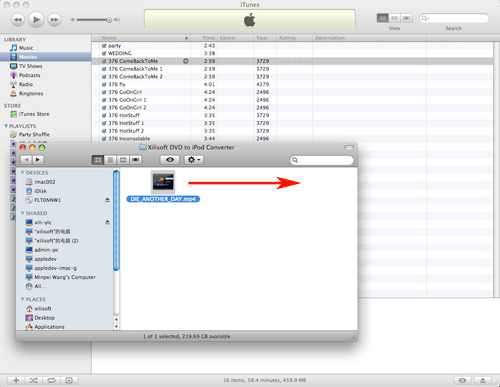Uncheck the '376 GoOnGirl' checkbox
500x387 pixels.
point(104,92)
